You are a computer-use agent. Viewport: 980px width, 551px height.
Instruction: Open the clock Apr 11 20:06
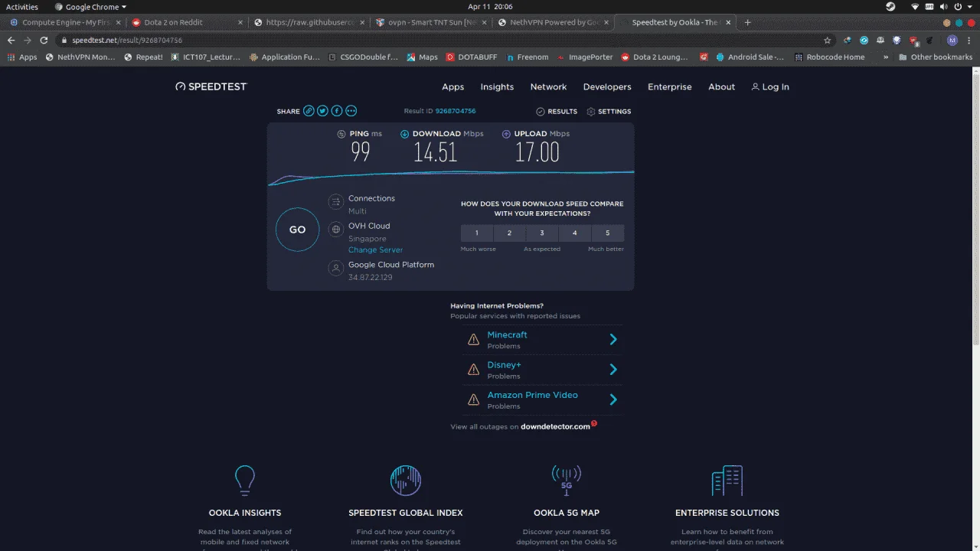click(490, 7)
